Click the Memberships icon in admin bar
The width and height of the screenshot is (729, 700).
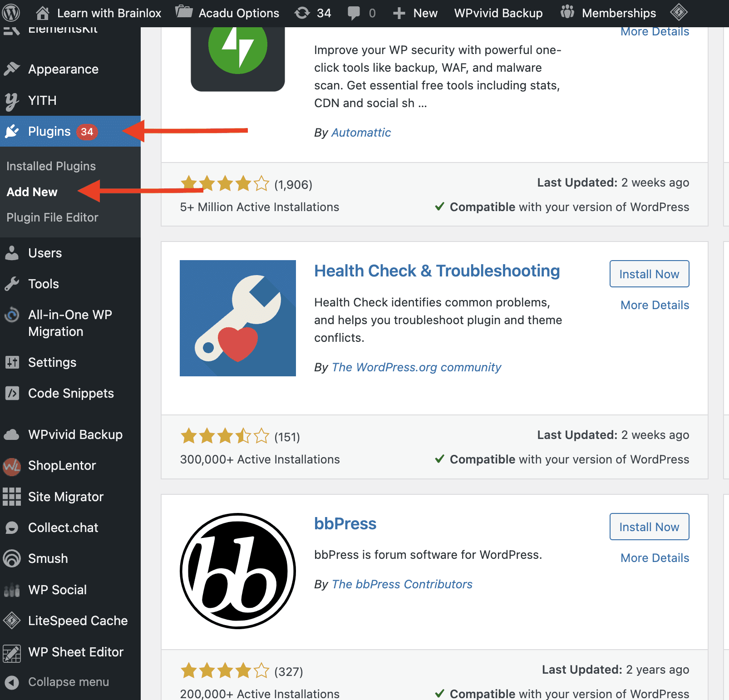tap(567, 12)
